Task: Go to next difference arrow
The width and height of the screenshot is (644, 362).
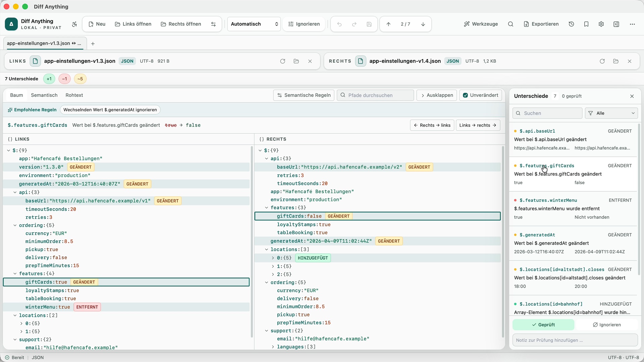Action: (423, 24)
